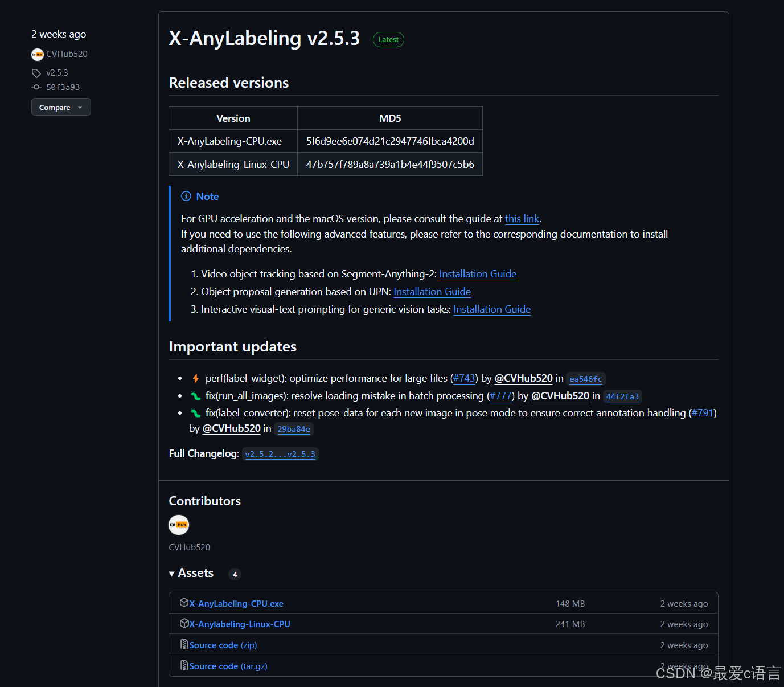
Task: Open pull request #791 link
Action: (703, 413)
